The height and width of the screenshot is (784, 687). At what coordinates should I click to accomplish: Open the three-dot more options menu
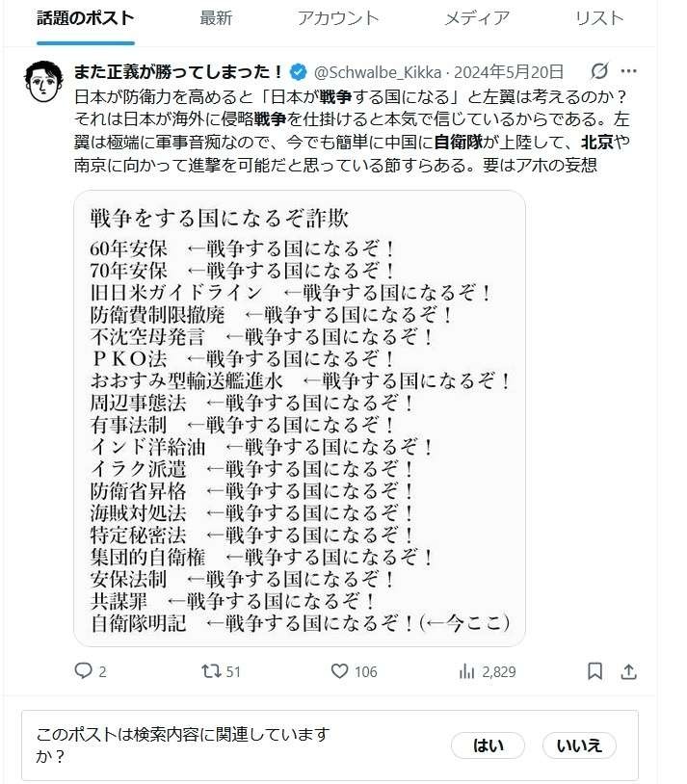click(628, 71)
